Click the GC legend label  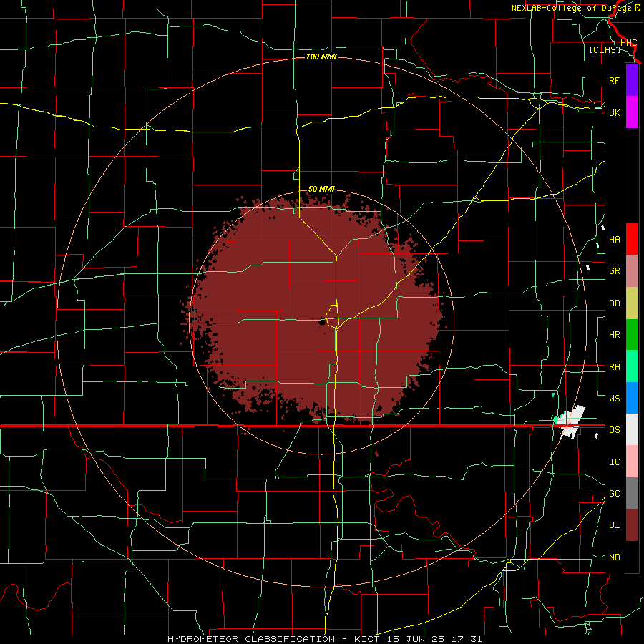pyautogui.click(x=614, y=494)
